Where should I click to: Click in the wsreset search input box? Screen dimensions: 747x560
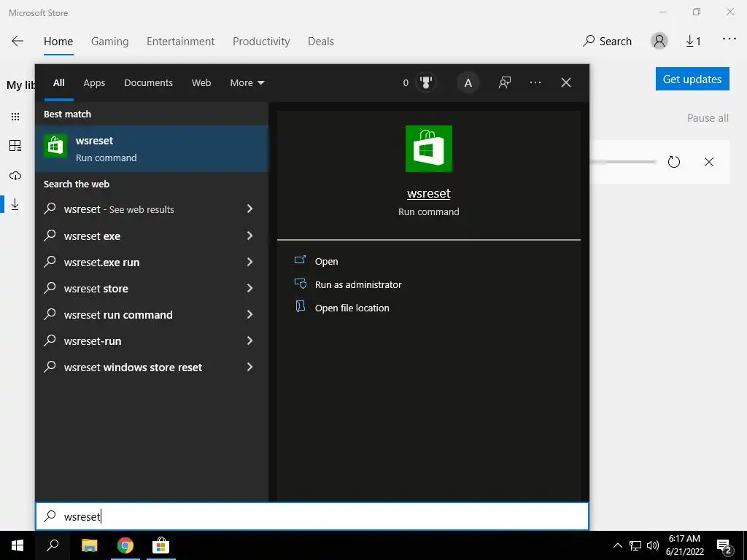312,516
